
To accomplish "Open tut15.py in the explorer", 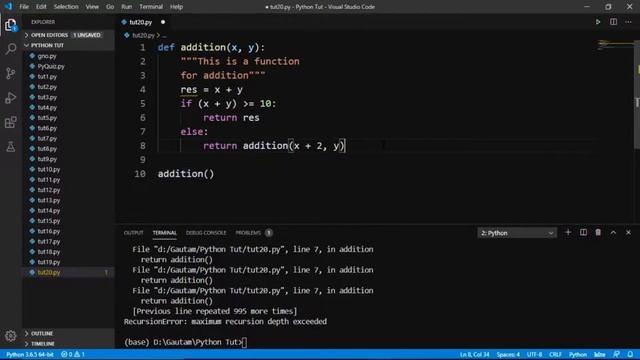I will click(x=68, y=220).
